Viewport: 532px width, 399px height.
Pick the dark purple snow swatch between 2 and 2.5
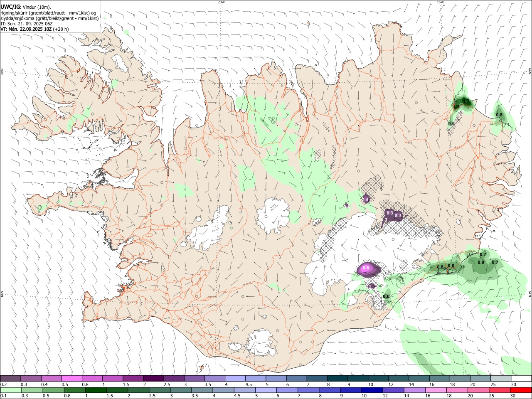point(153,378)
